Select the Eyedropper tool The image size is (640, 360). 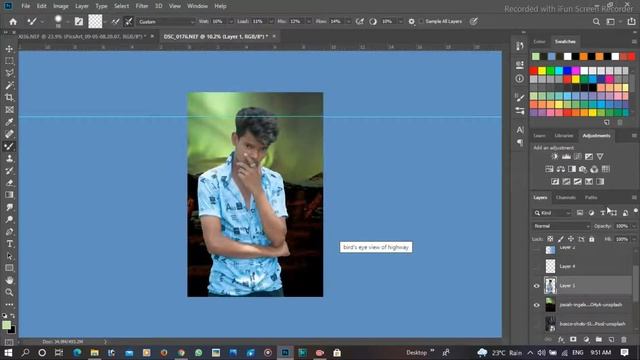coord(9,122)
